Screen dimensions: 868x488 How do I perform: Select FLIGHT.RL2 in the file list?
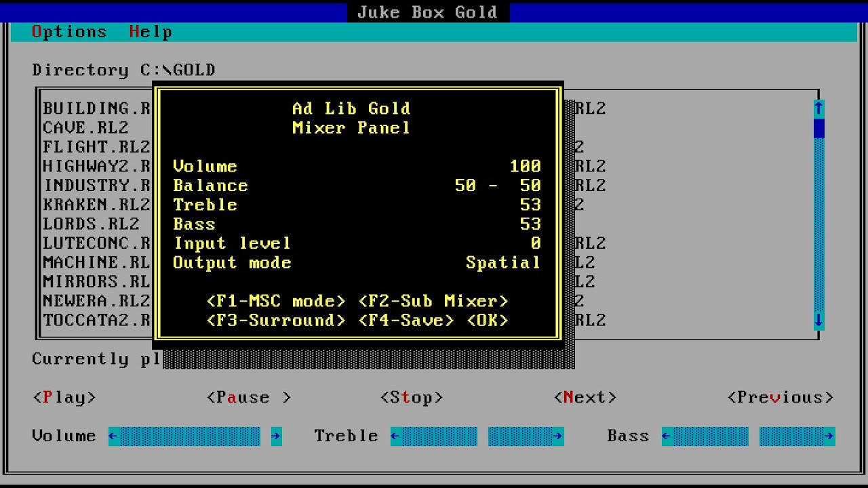pyautogui.click(x=96, y=147)
